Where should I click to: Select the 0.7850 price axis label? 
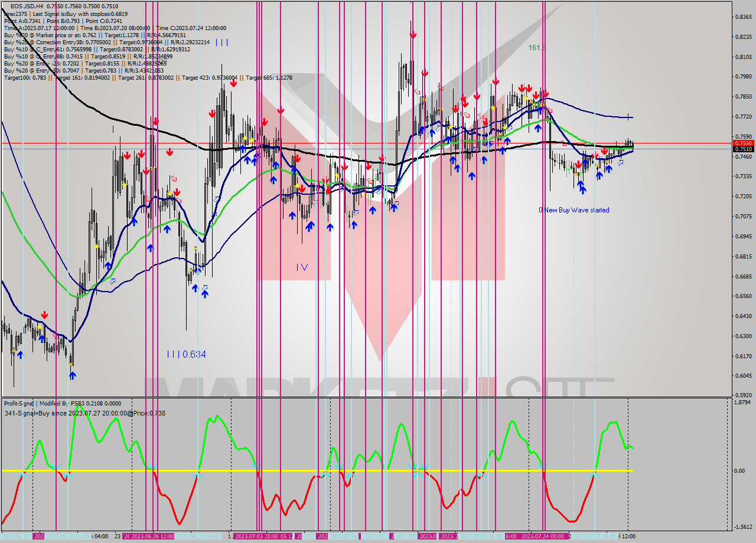point(743,97)
